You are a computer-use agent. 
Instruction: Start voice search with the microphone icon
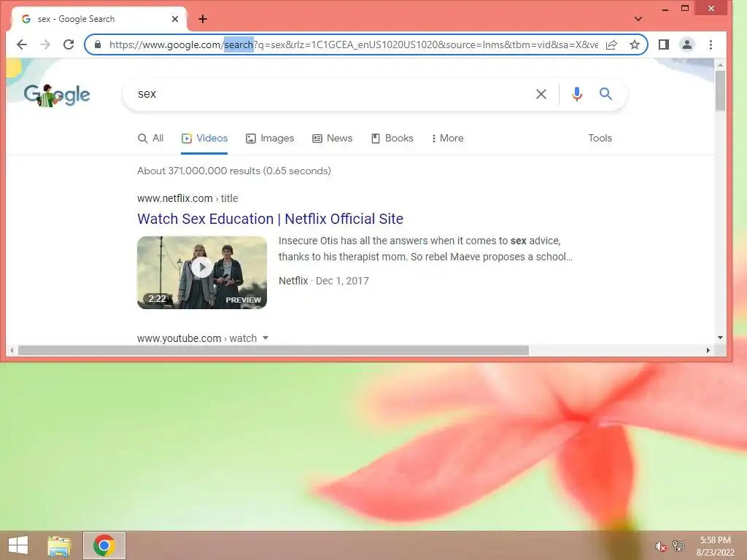577,94
